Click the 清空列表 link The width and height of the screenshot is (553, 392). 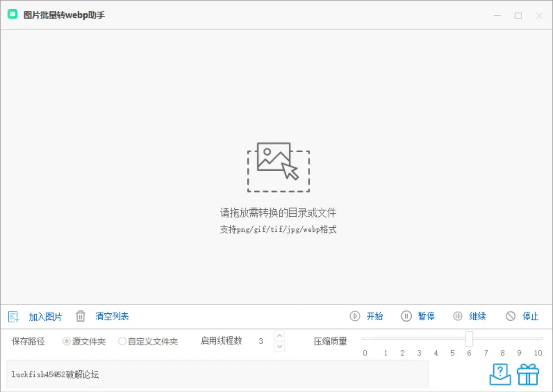click(112, 317)
